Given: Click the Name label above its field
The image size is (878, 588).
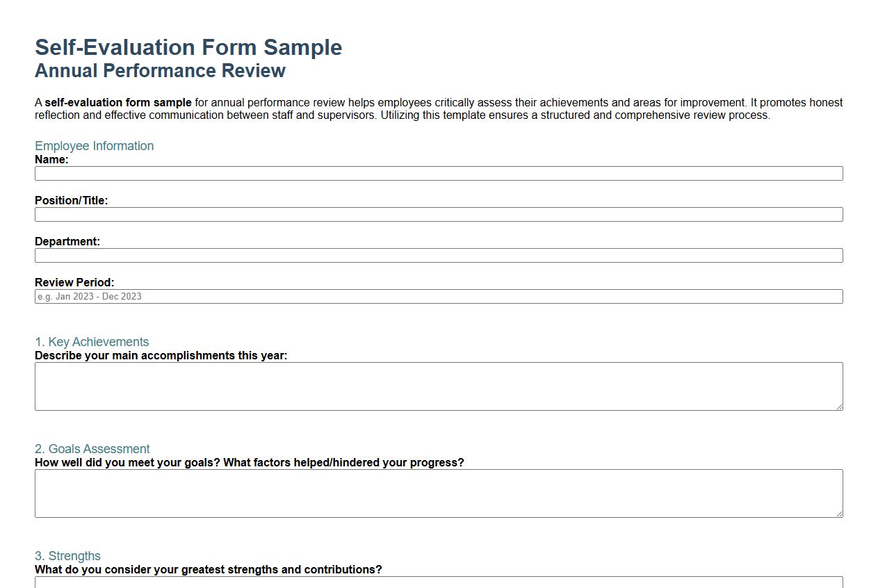Looking at the screenshot, I should coord(51,159).
